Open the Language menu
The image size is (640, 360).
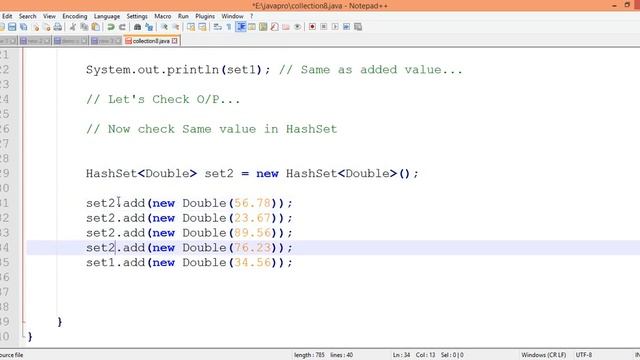click(x=107, y=16)
